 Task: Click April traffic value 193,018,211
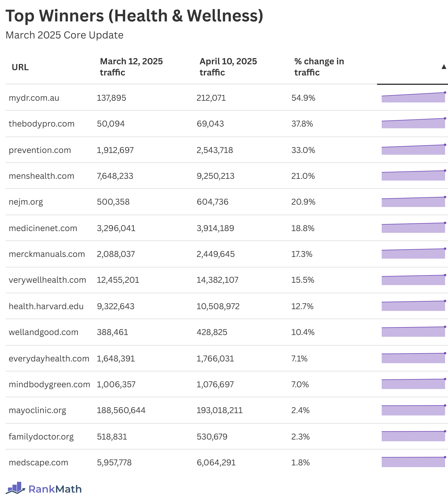(x=220, y=410)
